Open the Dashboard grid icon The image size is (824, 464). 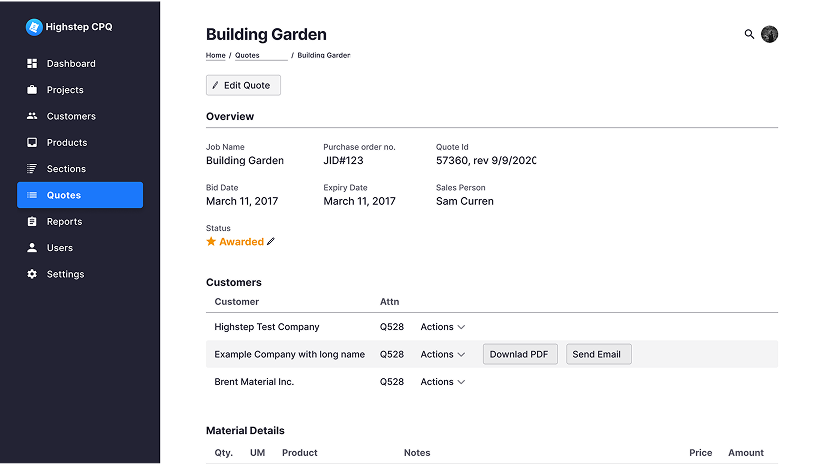pyautogui.click(x=32, y=64)
